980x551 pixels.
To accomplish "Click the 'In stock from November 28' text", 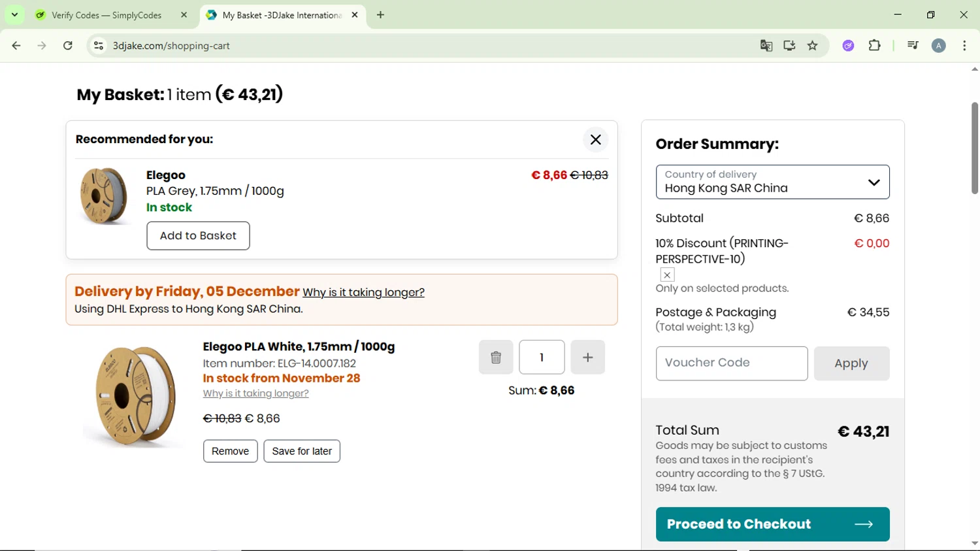I will (x=282, y=378).
